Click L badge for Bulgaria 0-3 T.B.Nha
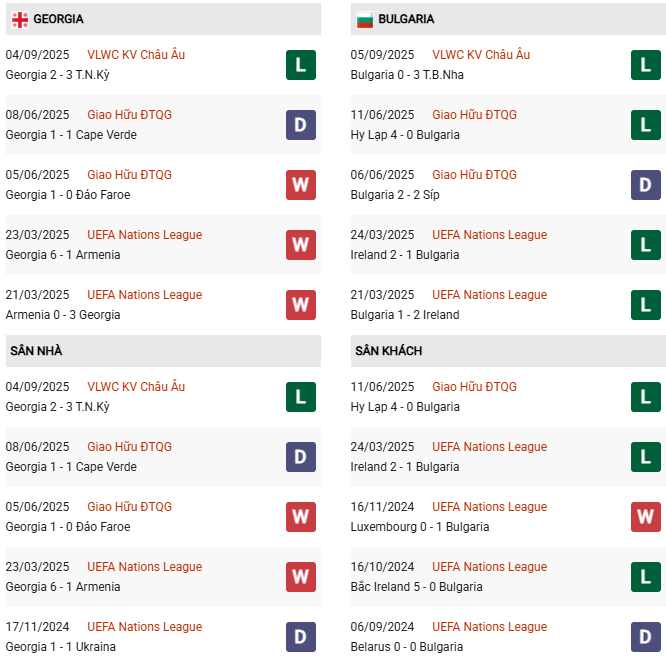This screenshot has height=661, width=666. (x=646, y=65)
